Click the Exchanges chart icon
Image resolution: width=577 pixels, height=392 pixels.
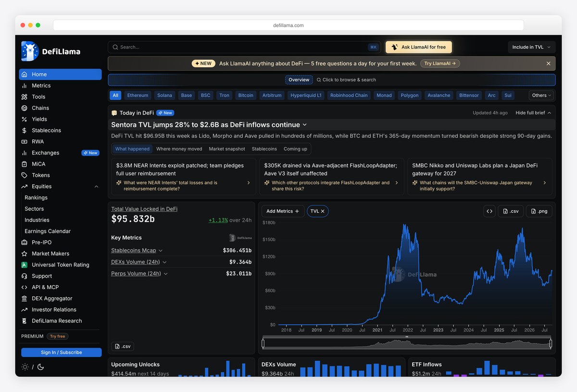tap(25, 153)
